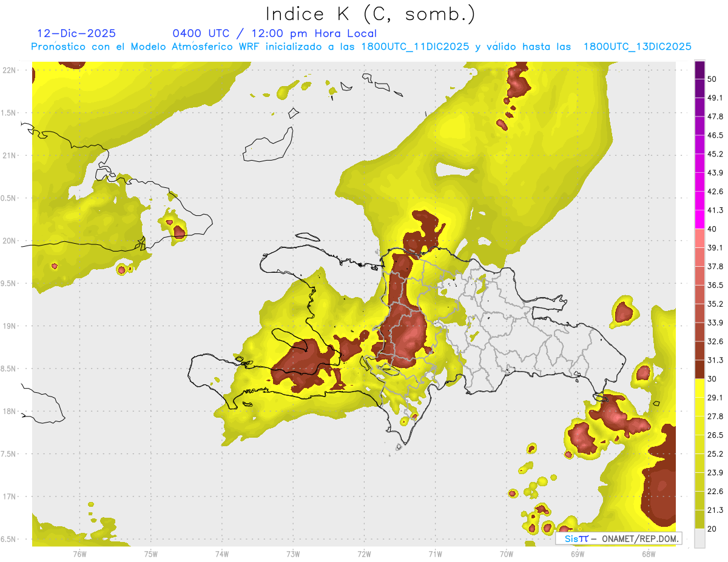This screenshot has height=562, width=728.
Task: Click the dark brown colorbar segment above 30
Action: [x=699, y=369]
